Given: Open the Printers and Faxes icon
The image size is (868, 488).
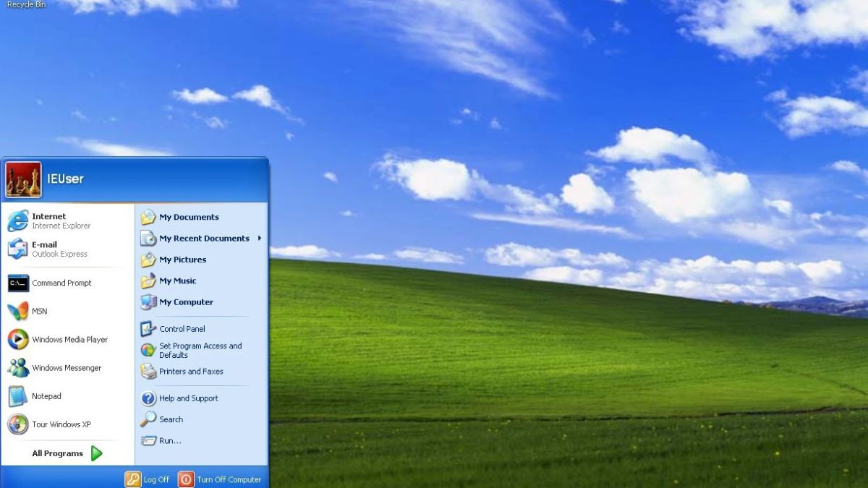Looking at the screenshot, I should (148, 372).
